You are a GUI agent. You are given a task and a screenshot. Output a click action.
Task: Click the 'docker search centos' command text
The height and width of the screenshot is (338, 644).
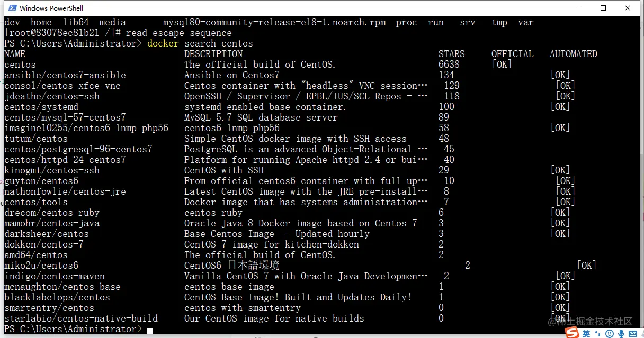[x=200, y=43]
